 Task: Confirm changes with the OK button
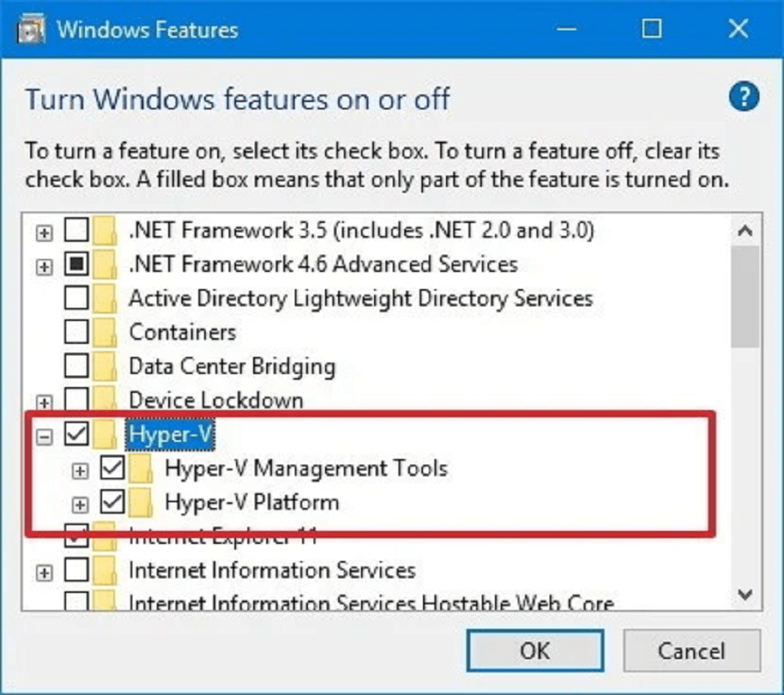(535, 651)
